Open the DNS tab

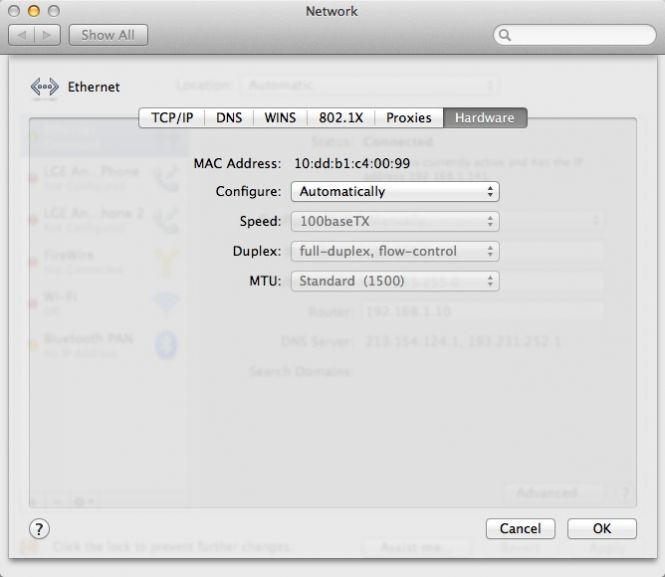coord(229,117)
